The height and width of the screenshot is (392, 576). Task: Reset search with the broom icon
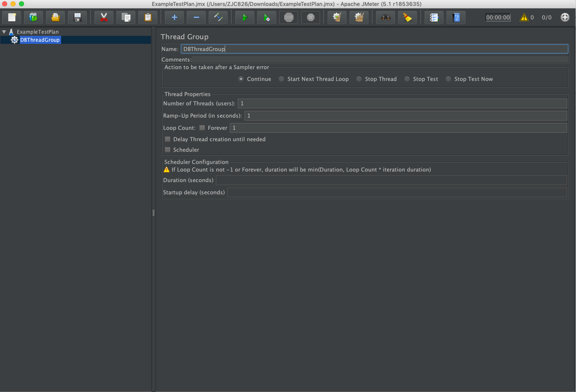click(x=407, y=17)
